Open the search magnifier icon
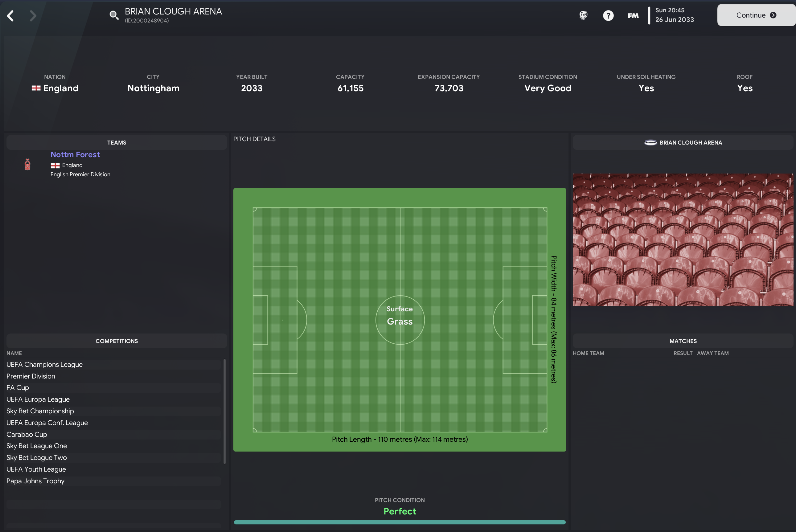 pos(114,15)
